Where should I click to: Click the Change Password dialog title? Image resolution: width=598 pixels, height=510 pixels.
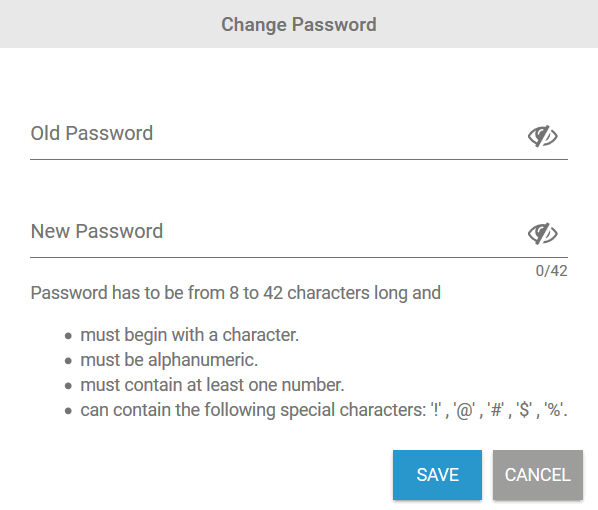299,24
